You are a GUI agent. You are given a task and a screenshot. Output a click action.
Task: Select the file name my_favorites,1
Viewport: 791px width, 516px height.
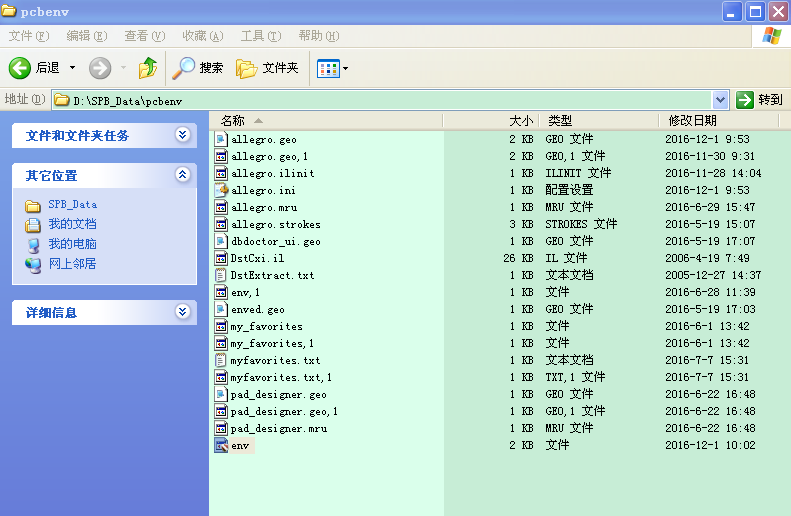tap(272, 343)
